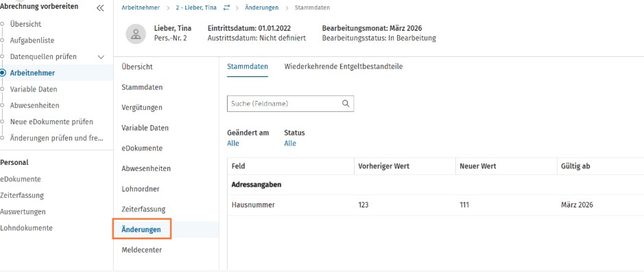The image size is (644, 272).
Task: Open Aufgabenliste step
Action: point(32,41)
